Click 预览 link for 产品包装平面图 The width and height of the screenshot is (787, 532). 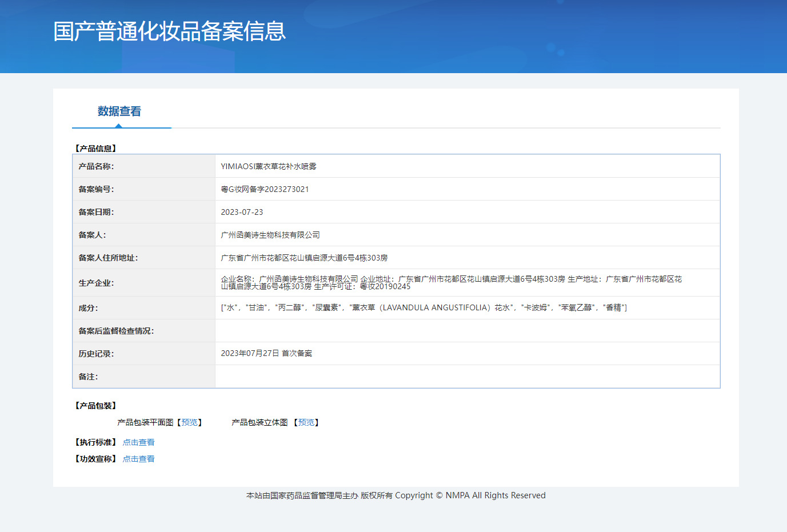[189, 422]
